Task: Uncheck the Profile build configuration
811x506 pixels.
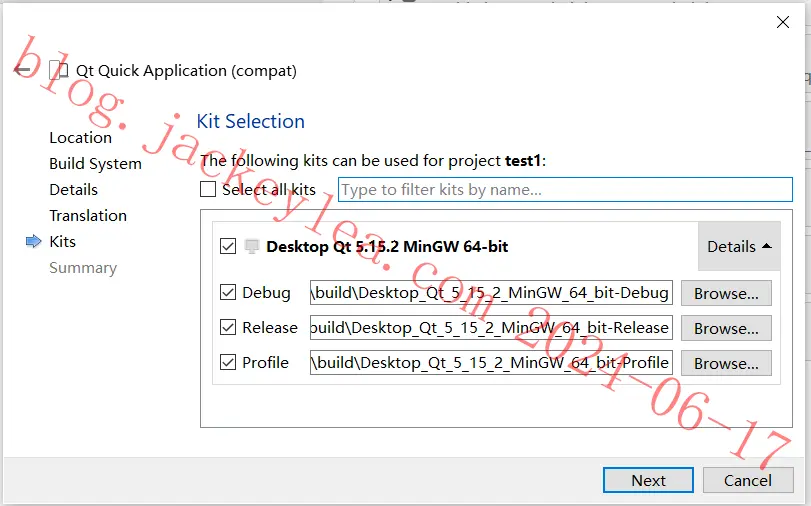Action: point(228,362)
